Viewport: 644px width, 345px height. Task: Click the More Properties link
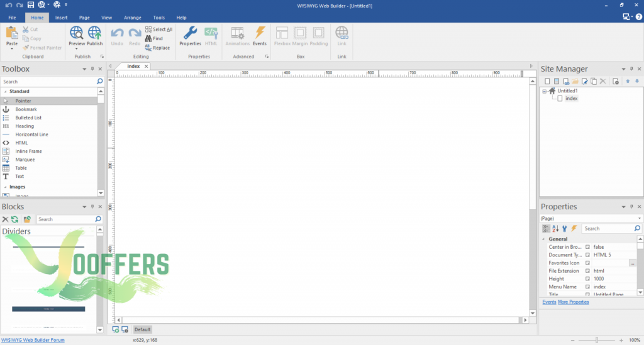[574, 302]
